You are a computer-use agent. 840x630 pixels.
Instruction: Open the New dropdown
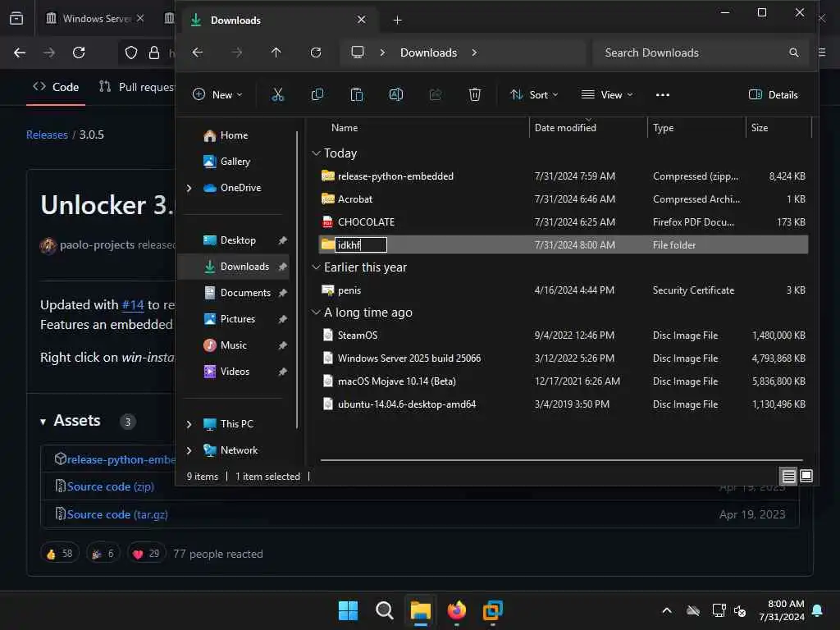[x=217, y=95]
